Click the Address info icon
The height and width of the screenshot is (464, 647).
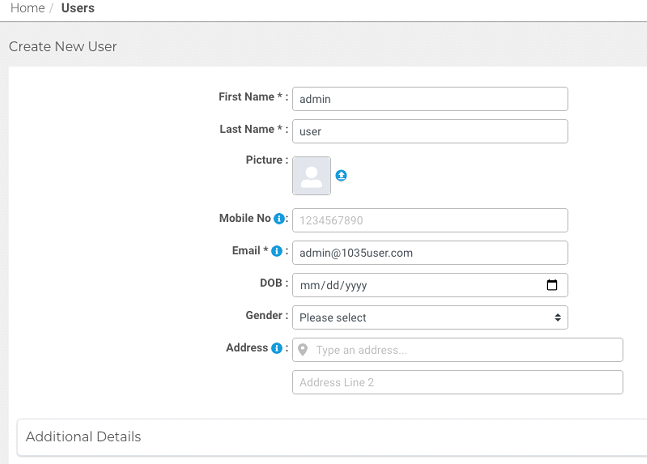[276, 348]
